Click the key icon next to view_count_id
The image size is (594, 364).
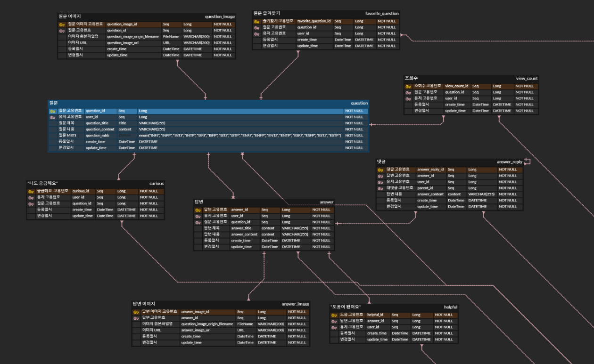(408, 86)
